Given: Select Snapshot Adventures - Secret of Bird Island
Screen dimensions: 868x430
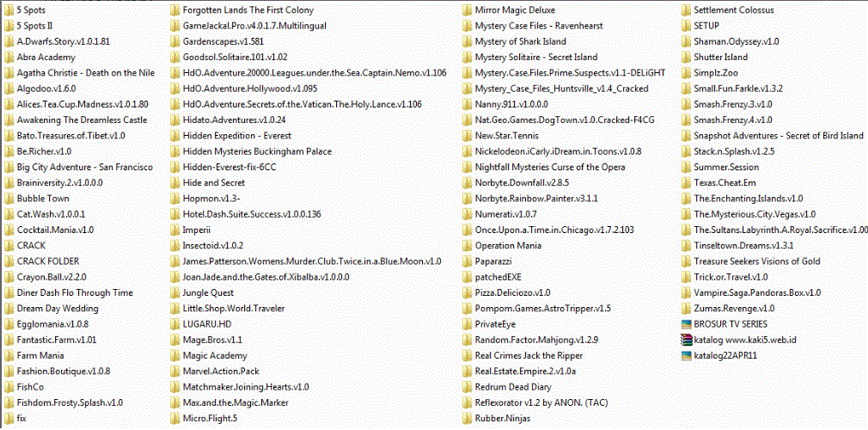Looking at the screenshot, I should point(779,136).
